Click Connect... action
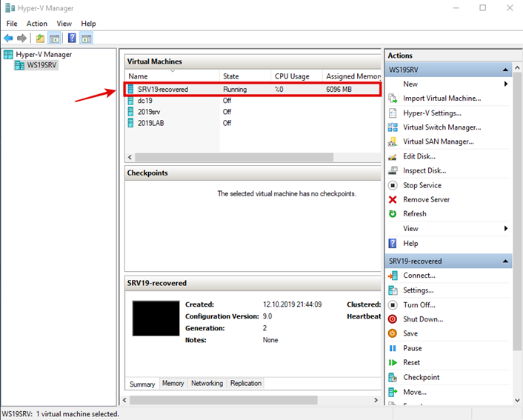523x420 pixels. [419, 276]
